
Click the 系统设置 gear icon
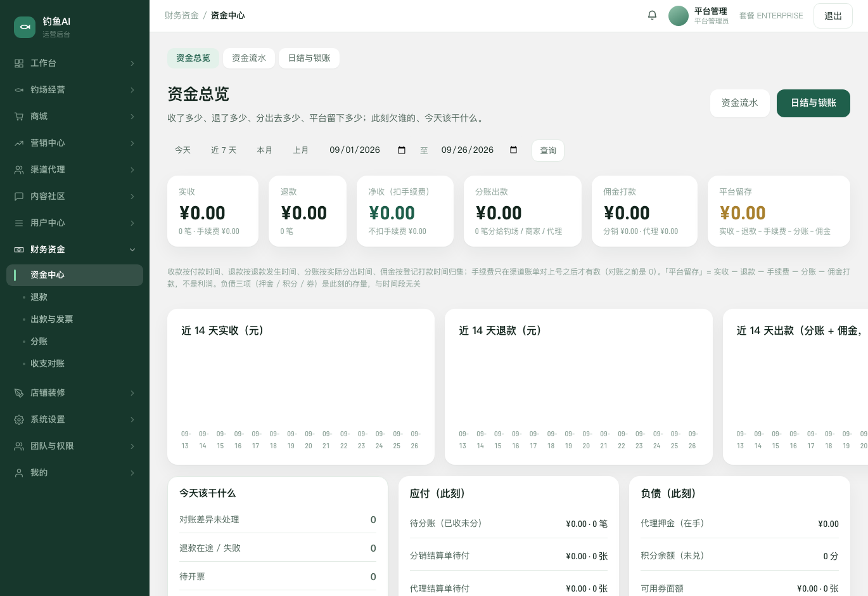(19, 420)
